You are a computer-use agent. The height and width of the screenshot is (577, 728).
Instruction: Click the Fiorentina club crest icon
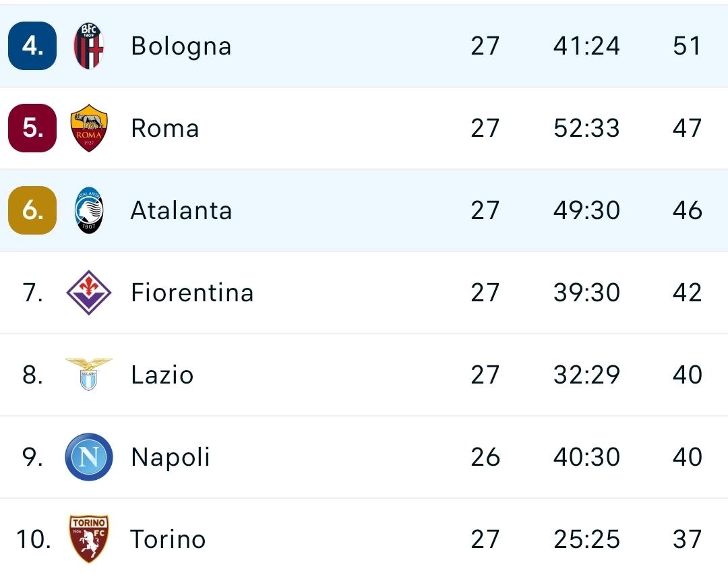[x=89, y=293]
